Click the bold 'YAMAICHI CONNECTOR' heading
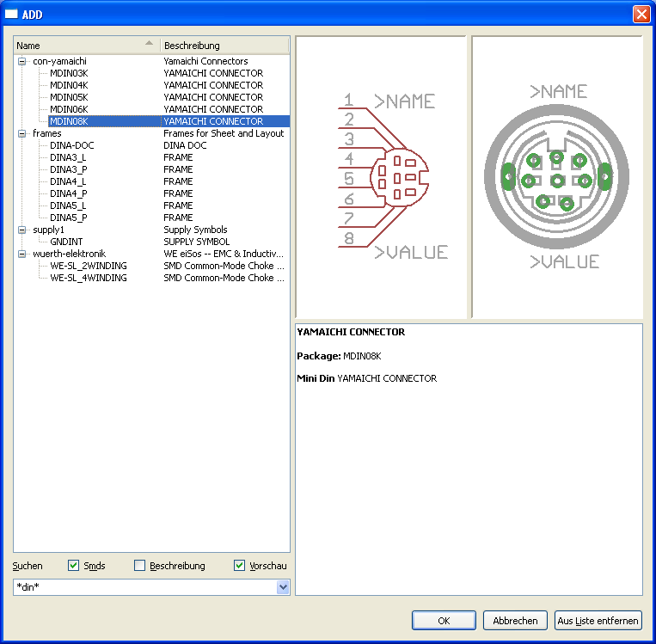656x644 pixels. click(x=351, y=332)
